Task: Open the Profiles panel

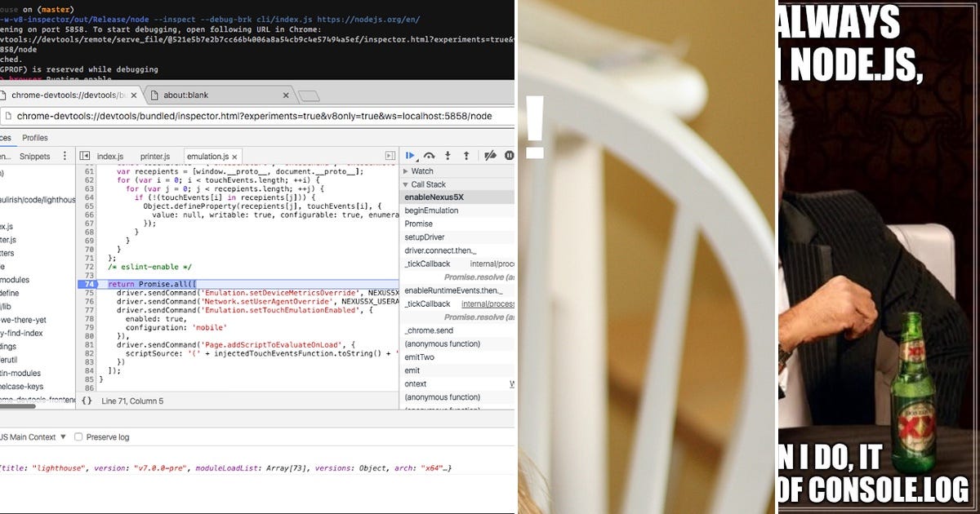Action: point(35,138)
